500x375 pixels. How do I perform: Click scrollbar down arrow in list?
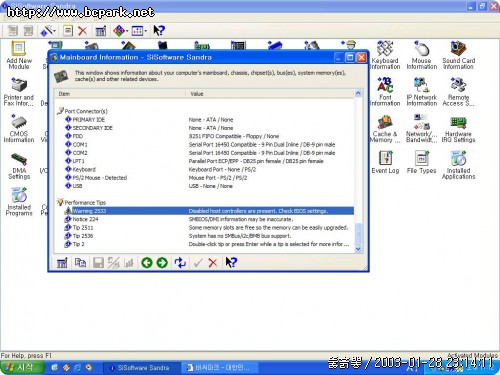click(358, 249)
